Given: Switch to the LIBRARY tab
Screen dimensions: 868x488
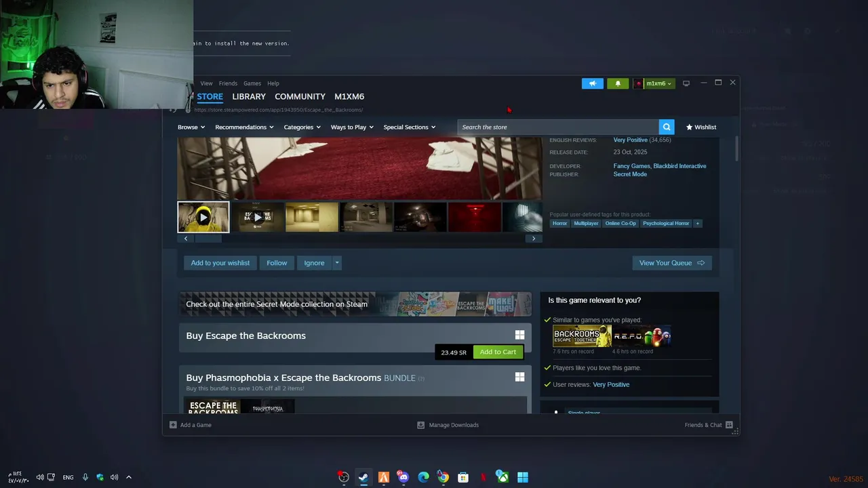Looking at the screenshot, I should (249, 96).
